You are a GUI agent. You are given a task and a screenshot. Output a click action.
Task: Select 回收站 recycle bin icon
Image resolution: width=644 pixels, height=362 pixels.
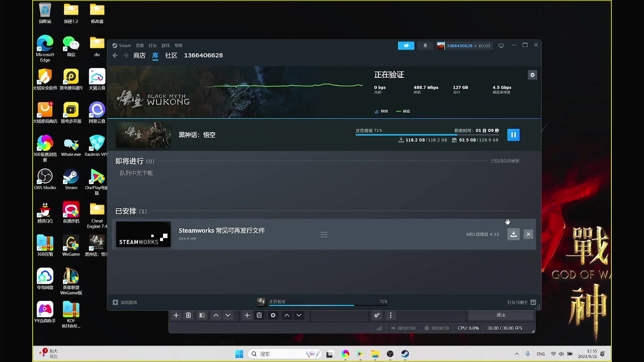click(x=45, y=14)
